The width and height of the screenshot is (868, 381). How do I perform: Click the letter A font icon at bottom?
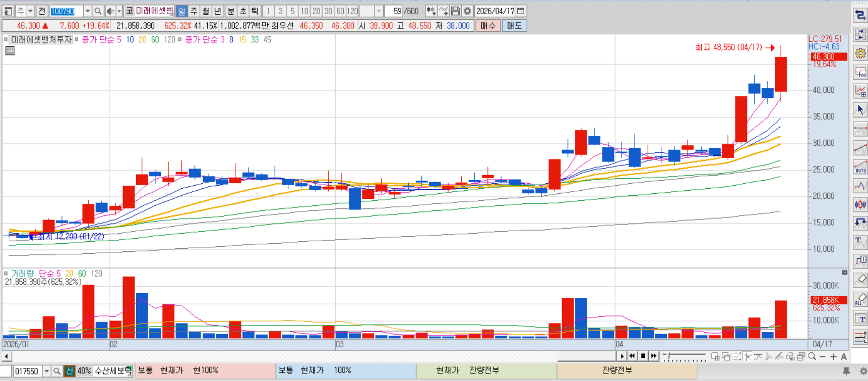(844, 356)
